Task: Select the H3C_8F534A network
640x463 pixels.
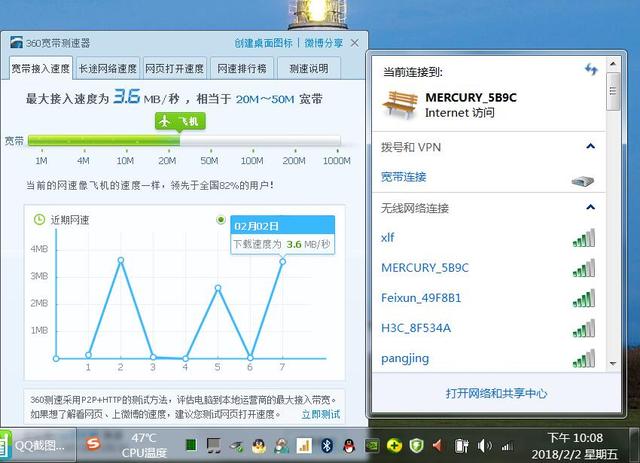Action: click(x=488, y=328)
